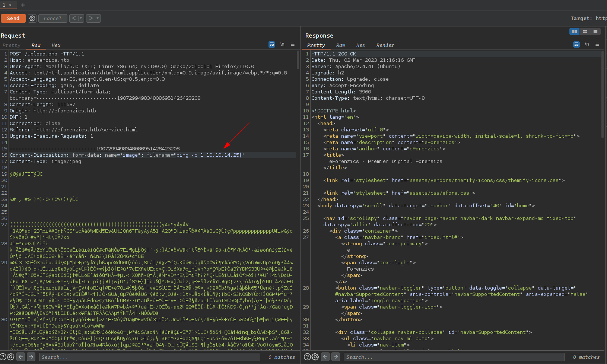Click the "eForenzics - Premier Digital Forensics" title text
This screenshot has width=607, height=364.
(386, 161)
